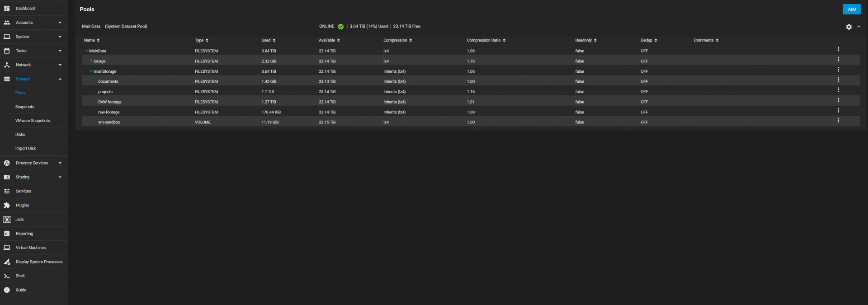The width and height of the screenshot is (868, 305).
Task: Collapse the mainStorage tree node chevron
Action: pyautogui.click(x=91, y=71)
